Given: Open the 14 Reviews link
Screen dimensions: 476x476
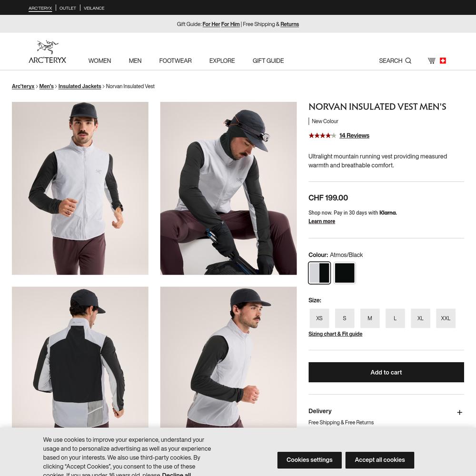Looking at the screenshot, I should [x=354, y=136].
